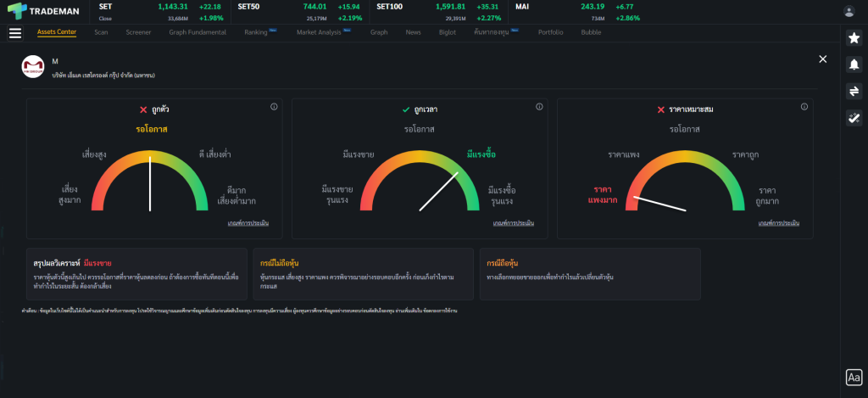
Task: Open notifications bell icon
Action: click(x=854, y=64)
